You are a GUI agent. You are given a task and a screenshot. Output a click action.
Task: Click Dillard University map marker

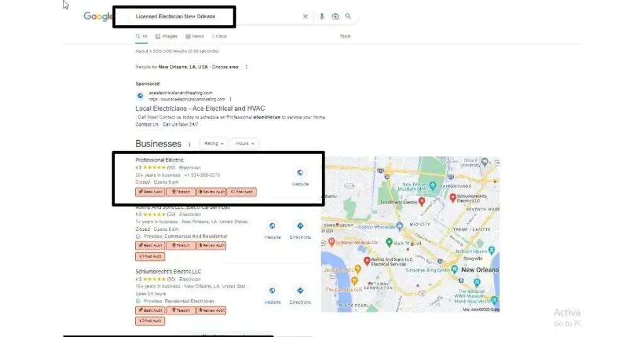pos(485,162)
